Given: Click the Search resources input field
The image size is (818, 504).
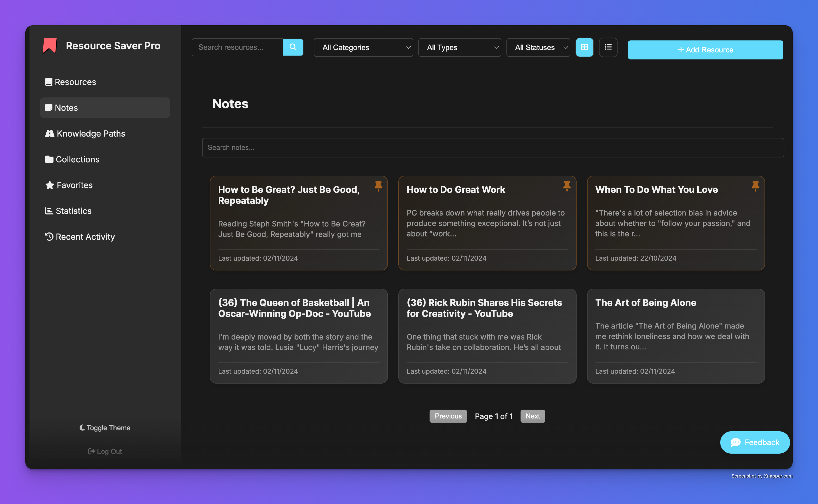Looking at the screenshot, I should coord(237,47).
